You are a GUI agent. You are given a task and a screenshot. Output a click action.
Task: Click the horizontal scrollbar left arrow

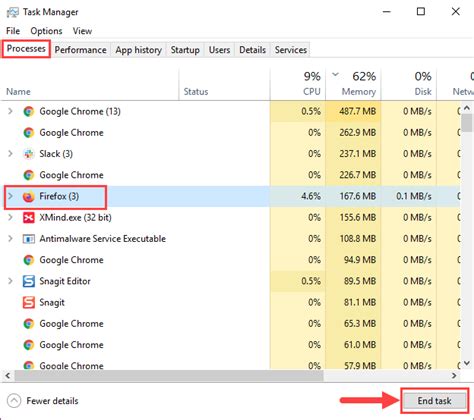click(8, 376)
